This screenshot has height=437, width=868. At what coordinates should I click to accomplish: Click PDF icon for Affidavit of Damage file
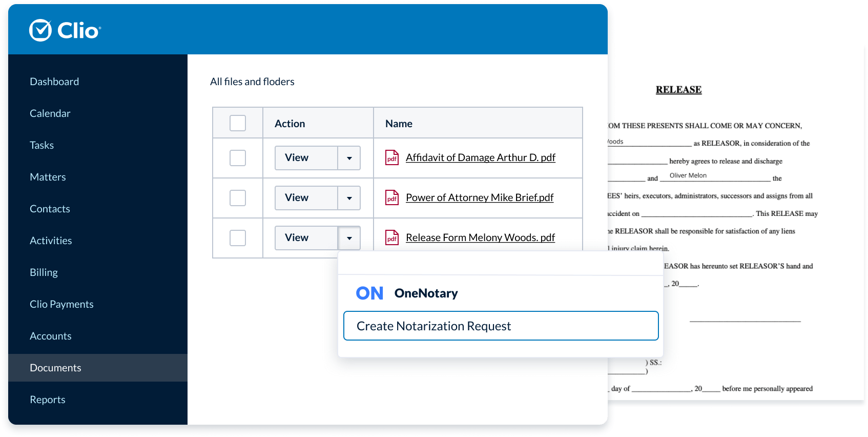[392, 157]
